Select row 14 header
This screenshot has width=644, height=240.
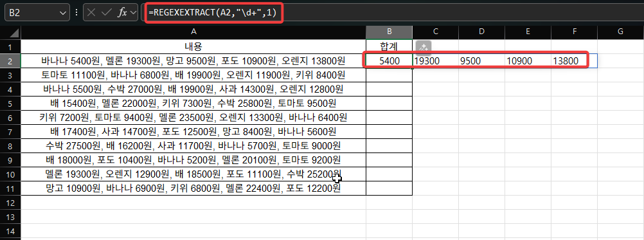[10, 231]
